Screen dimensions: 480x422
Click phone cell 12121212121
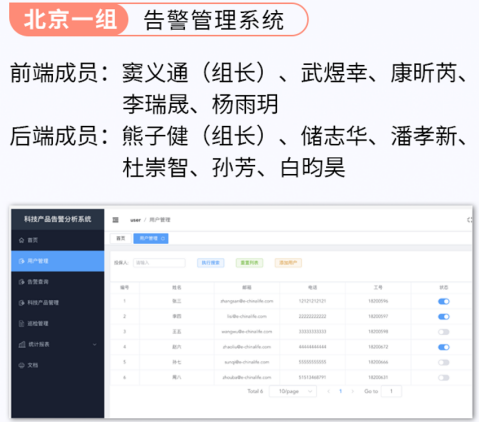pyautogui.click(x=312, y=301)
